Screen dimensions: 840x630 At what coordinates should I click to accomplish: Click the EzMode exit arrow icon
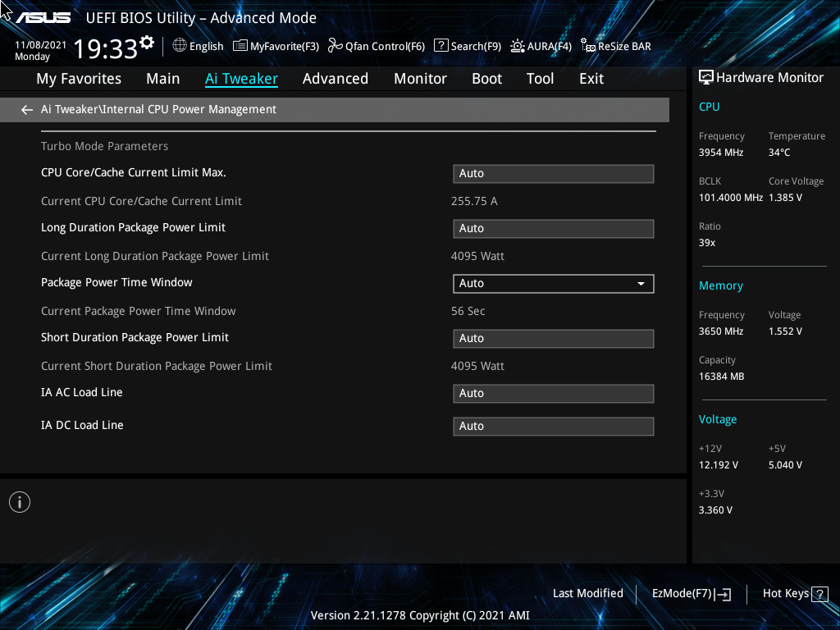point(723,594)
